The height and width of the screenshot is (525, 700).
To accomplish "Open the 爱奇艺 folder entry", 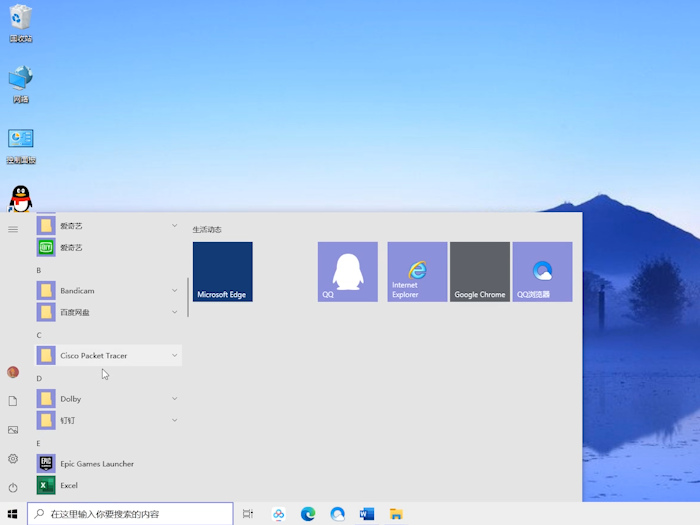I will click(x=108, y=225).
